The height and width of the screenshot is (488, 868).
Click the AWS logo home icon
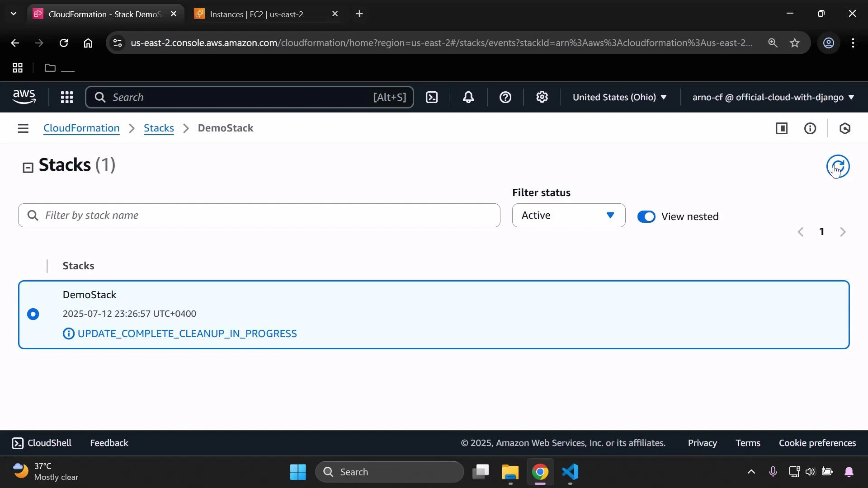coord(24,97)
